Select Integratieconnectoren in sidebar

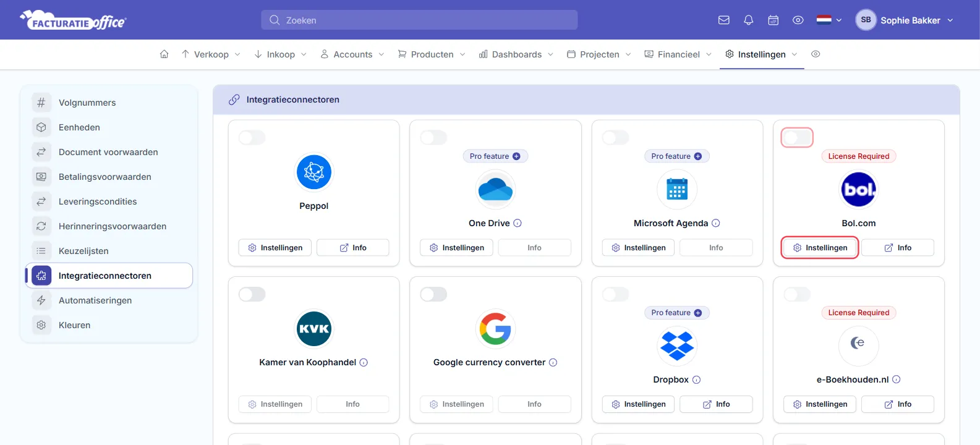coord(109,276)
